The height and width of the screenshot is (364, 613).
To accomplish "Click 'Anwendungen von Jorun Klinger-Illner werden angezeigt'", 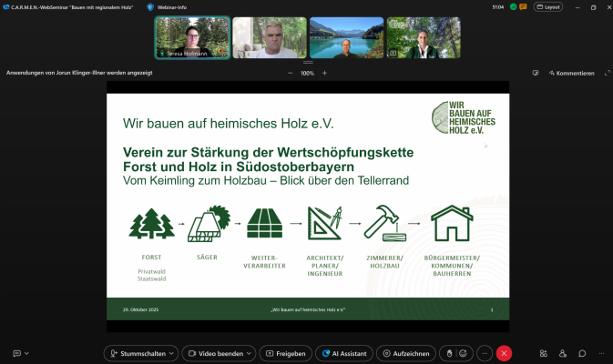I will 79,73.
